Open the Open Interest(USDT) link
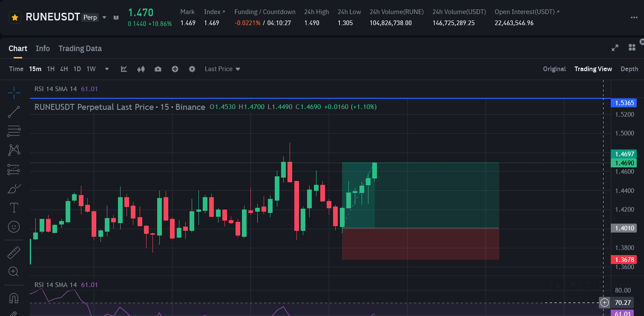The width and height of the screenshot is (644, 316). coord(527,12)
